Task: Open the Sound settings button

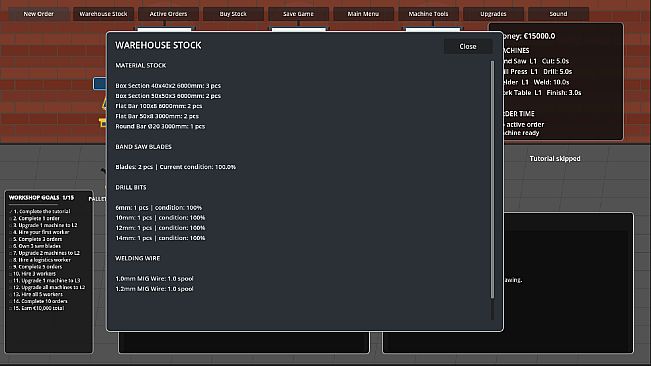Action: [x=558, y=14]
